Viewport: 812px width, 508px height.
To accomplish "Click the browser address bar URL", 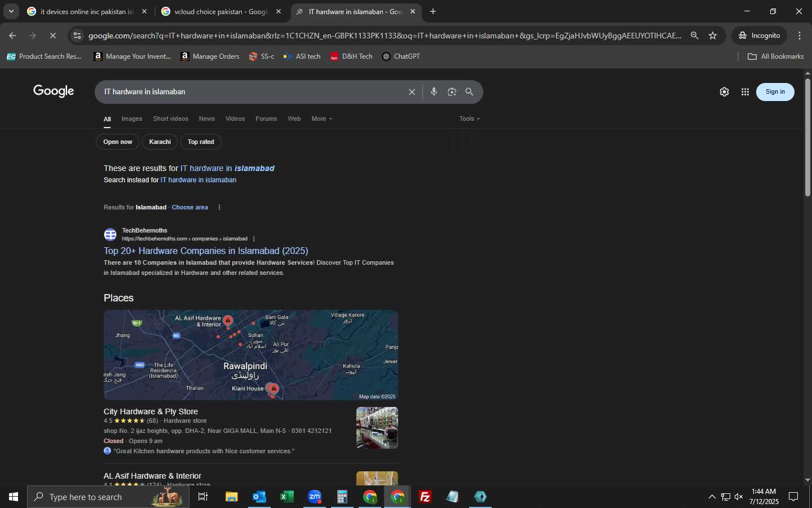I will pyautogui.click(x=385, y=36).
